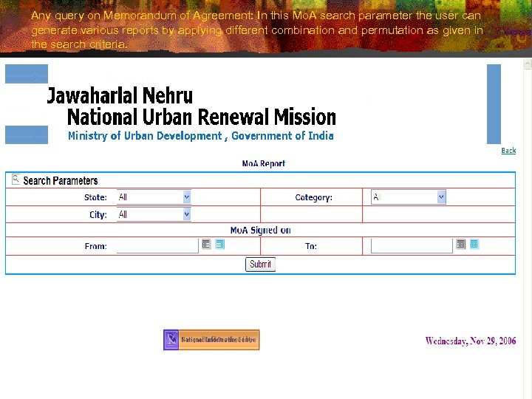
Task: Click the Search Parameters magnifier icon
Action: (16, 180)
